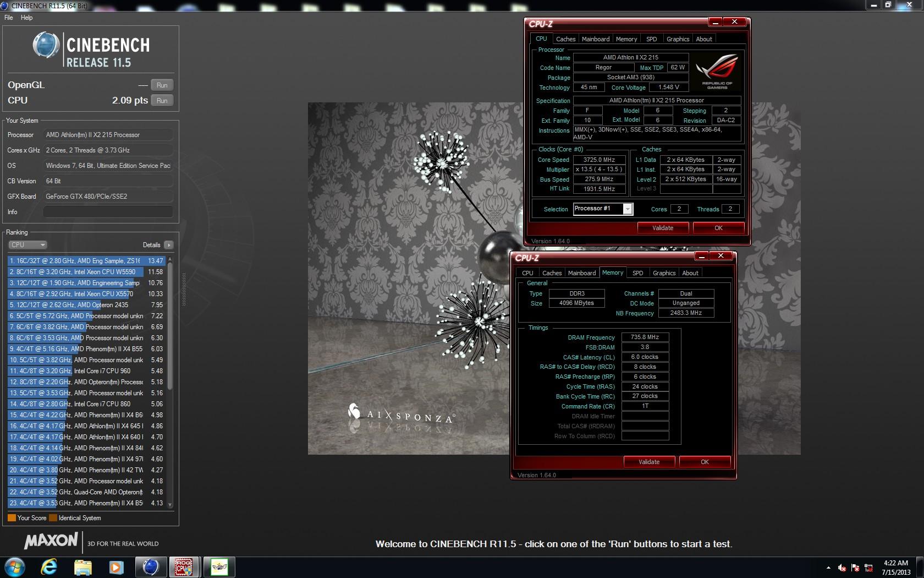The width and height of the screenshot is (924, 578).
Task: Click the Cinebench sphere logo
Action: [46, 45]
